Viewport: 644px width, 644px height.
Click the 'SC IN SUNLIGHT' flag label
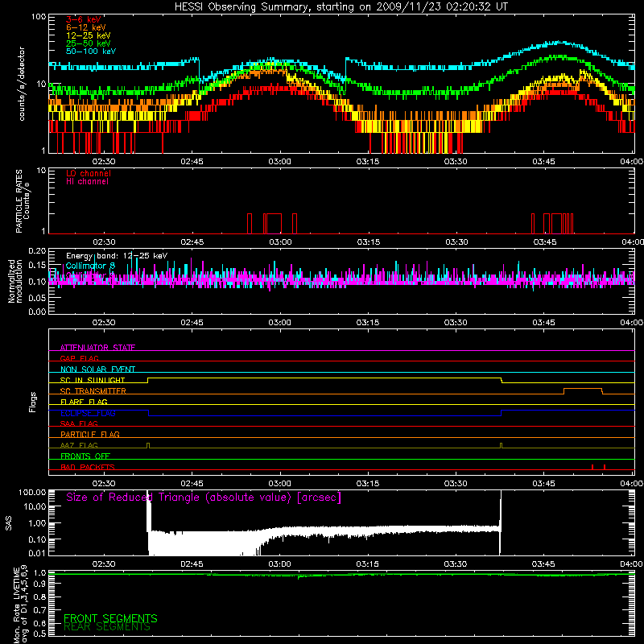93,380
